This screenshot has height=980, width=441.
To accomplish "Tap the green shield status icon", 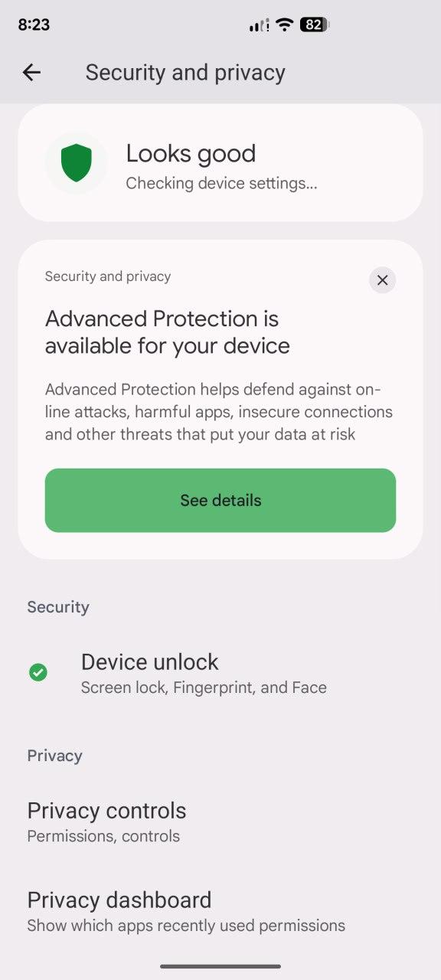I will tap(76, 163).
